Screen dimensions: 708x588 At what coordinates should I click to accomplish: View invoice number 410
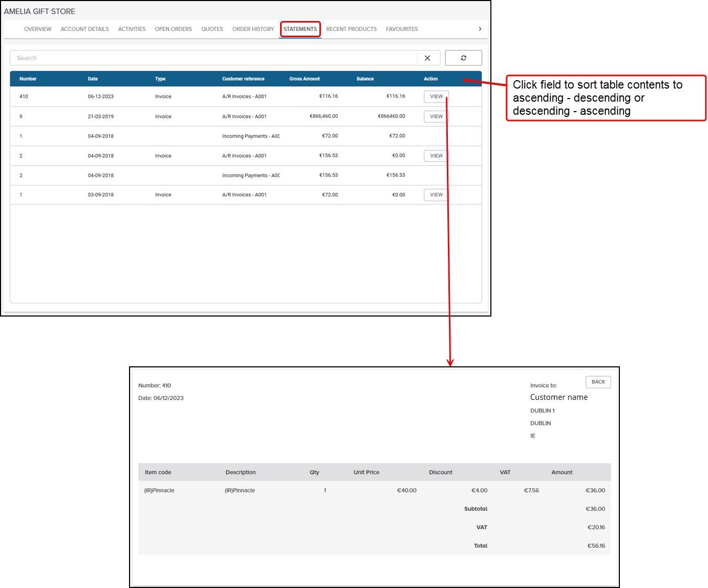point(436,96)
